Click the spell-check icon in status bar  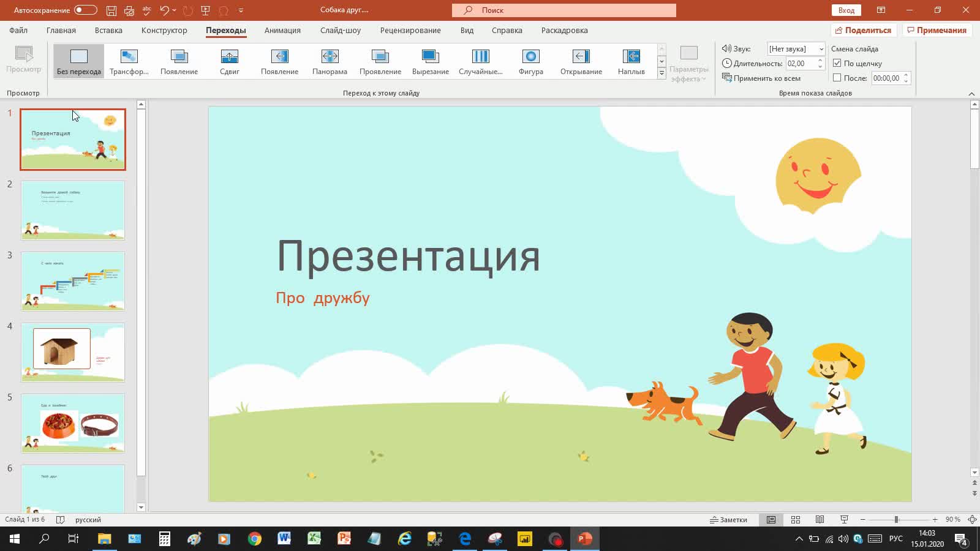pyautogui.click(x=60, y=520)
